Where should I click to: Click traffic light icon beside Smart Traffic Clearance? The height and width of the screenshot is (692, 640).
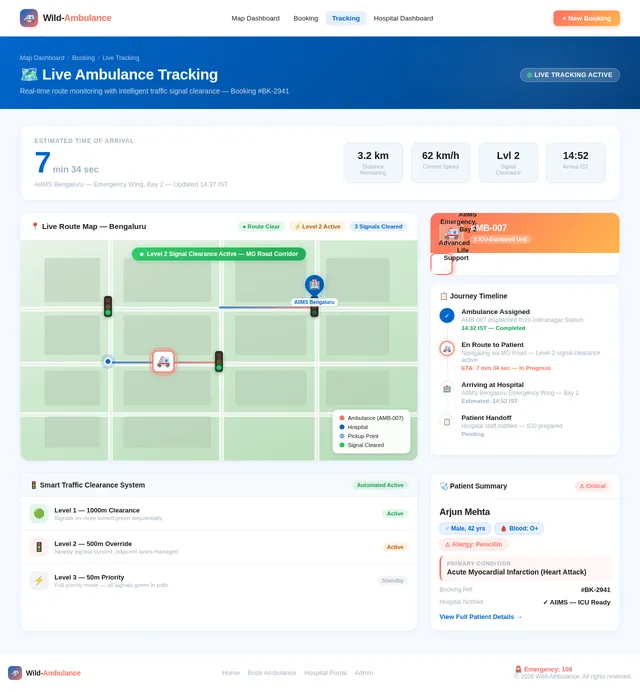pos(34,485)
